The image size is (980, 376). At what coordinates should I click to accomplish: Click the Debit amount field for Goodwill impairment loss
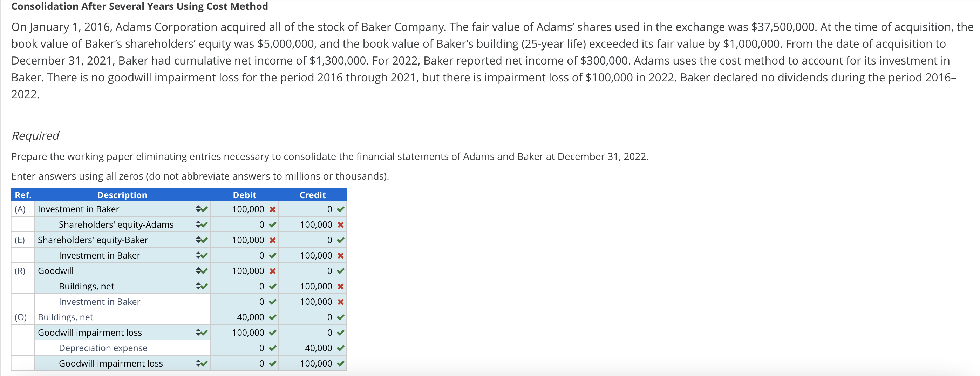click(245, 332)
